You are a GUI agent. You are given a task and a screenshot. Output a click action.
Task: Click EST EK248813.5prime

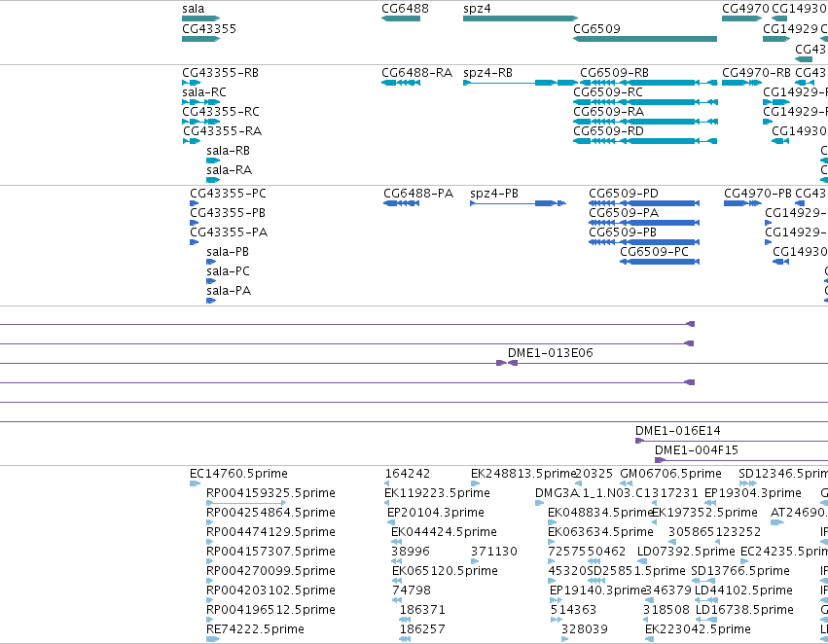pyautogui.click(x=475, y=483)
